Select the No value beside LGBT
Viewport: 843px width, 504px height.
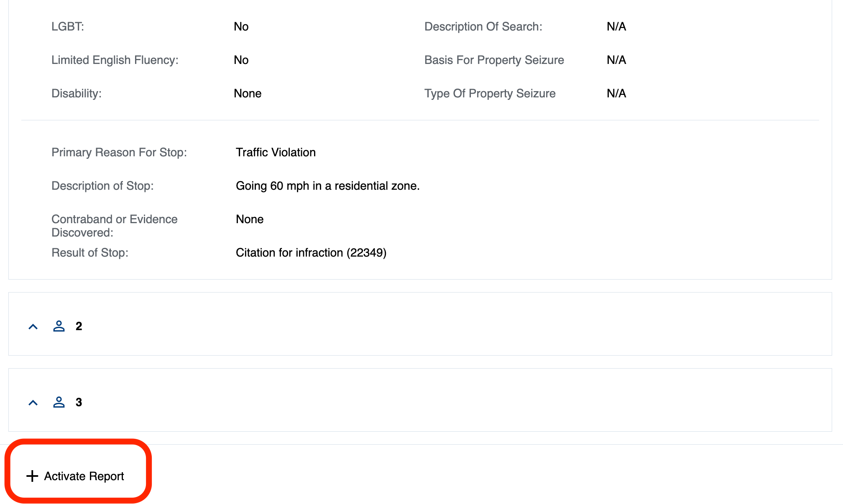tap(241, 26)
